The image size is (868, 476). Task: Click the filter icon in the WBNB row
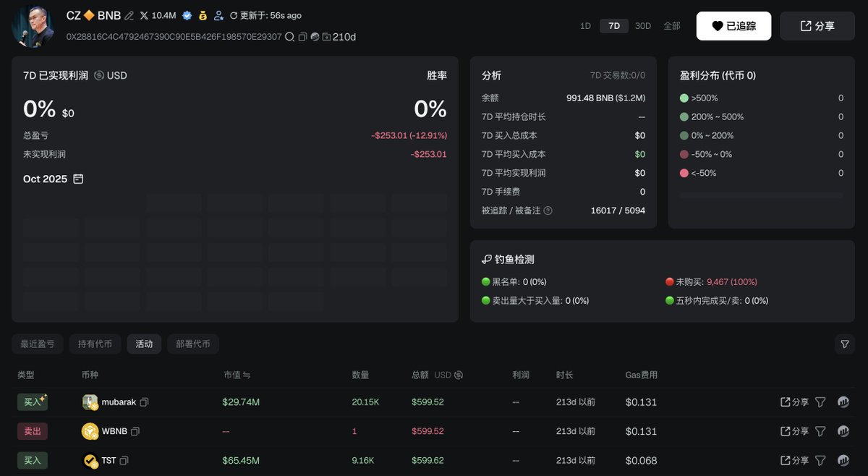coord(820,431)
